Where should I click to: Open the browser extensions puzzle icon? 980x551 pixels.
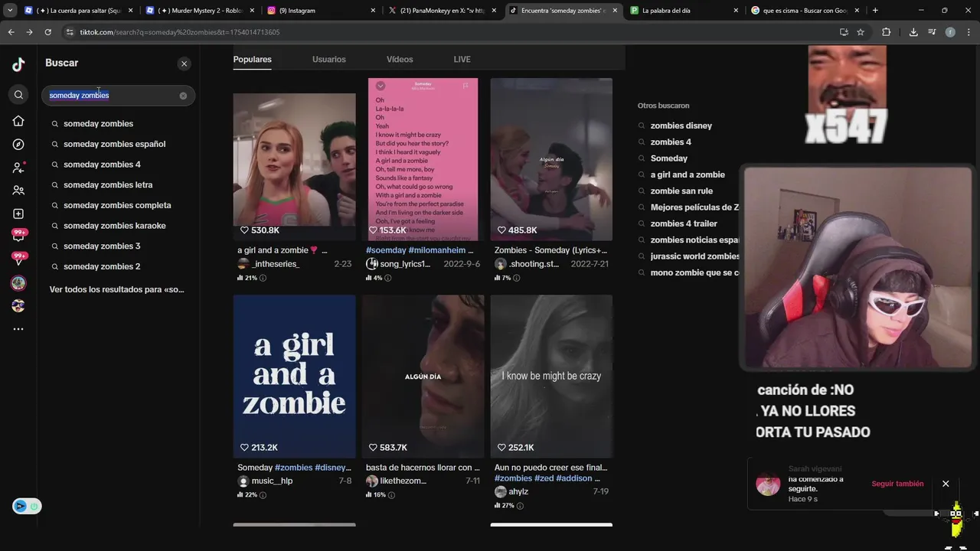tap(887, 32)
